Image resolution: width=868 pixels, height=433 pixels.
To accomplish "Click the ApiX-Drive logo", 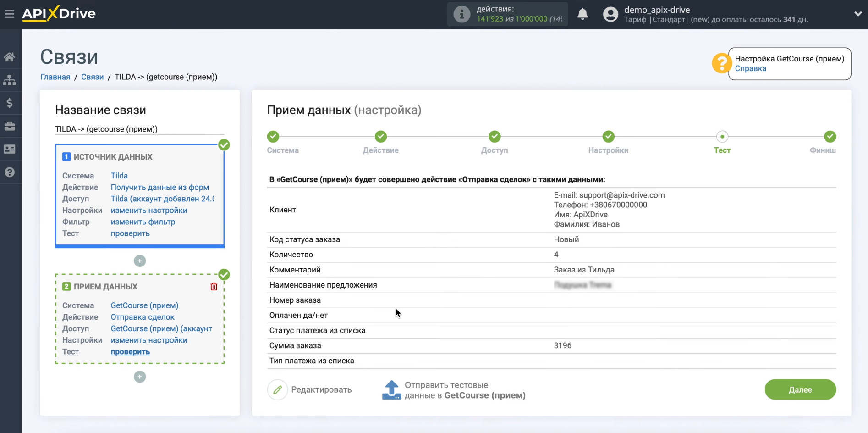I will click(x=59, y=13).
